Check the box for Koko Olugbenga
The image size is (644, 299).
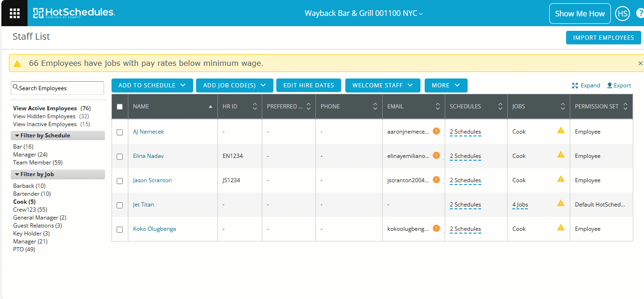[120, 229]
